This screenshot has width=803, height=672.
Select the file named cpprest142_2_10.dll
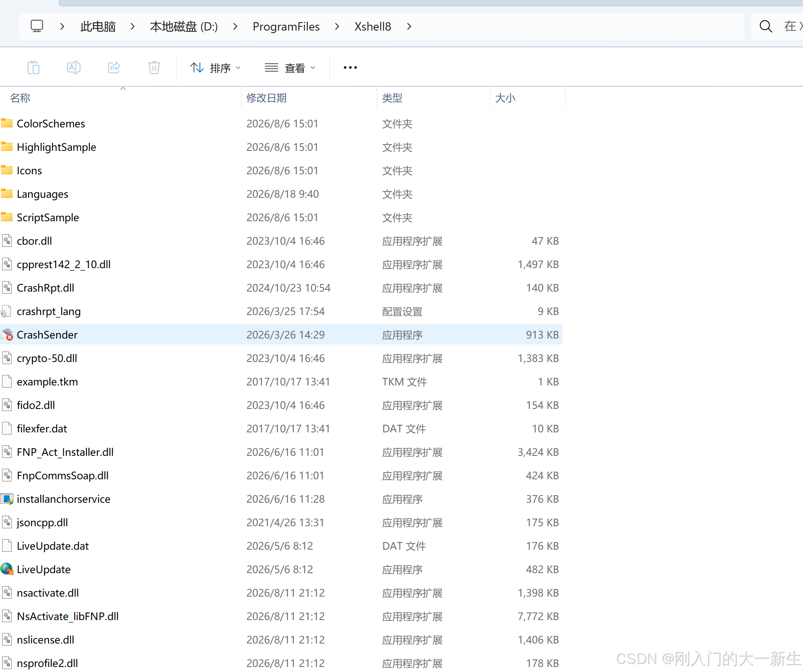point(64,264)
